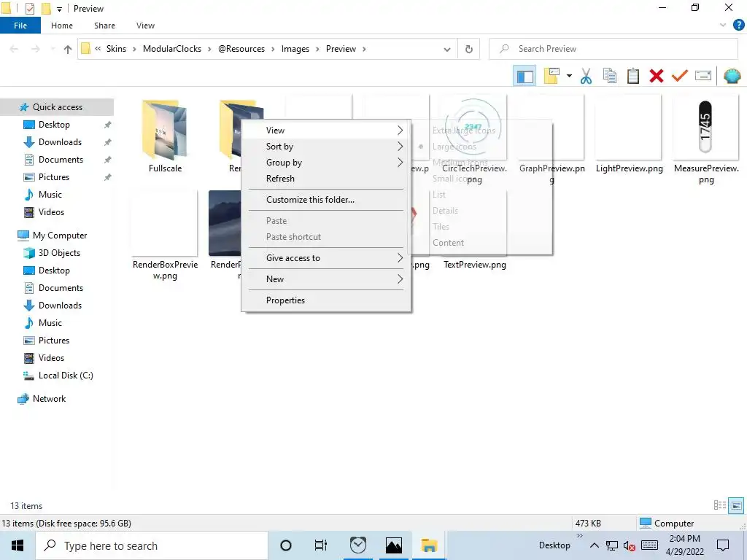The height and width of the screenshot is (560, 747).
Task: Open the View submenu in context menu
Action: click(326, 131)
